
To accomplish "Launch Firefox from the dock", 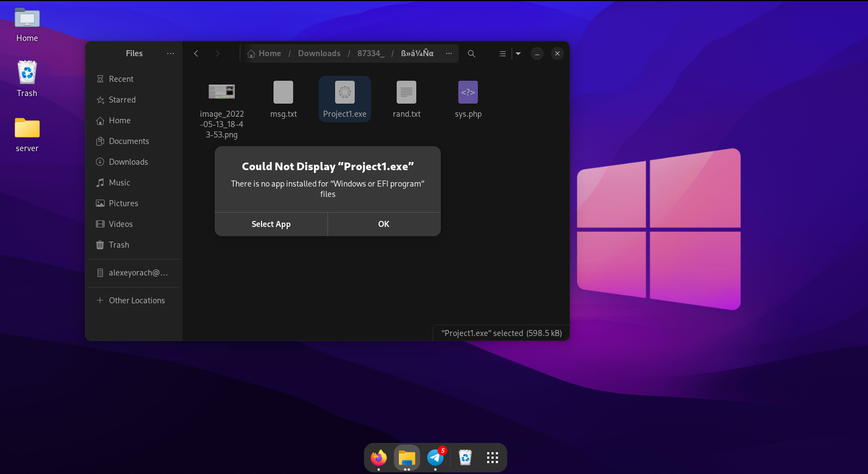I will (x=379, y=458).
